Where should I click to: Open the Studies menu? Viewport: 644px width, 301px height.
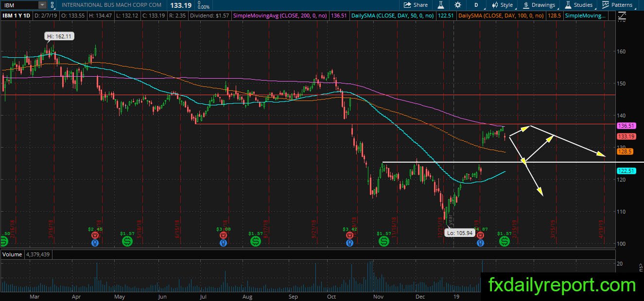click(x=579, y=5)
